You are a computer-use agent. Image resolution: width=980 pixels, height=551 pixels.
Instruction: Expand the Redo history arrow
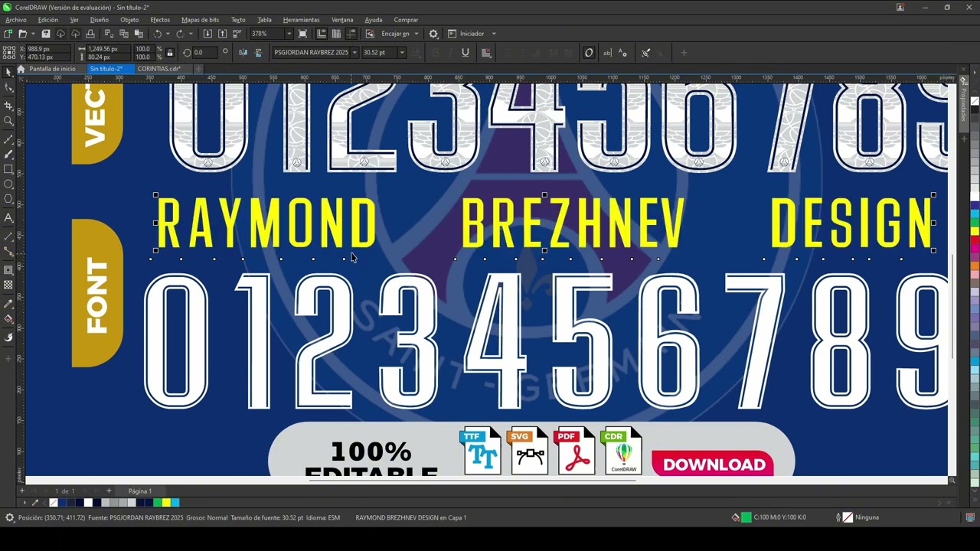click(x=191, y=34)
